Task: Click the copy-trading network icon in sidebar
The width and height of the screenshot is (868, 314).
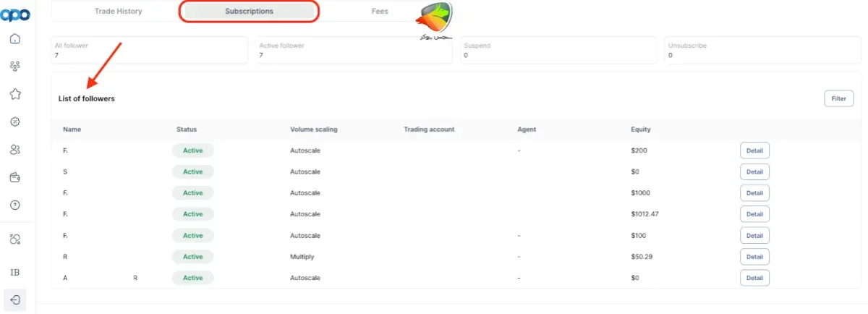Action: [x=15, y=67]
